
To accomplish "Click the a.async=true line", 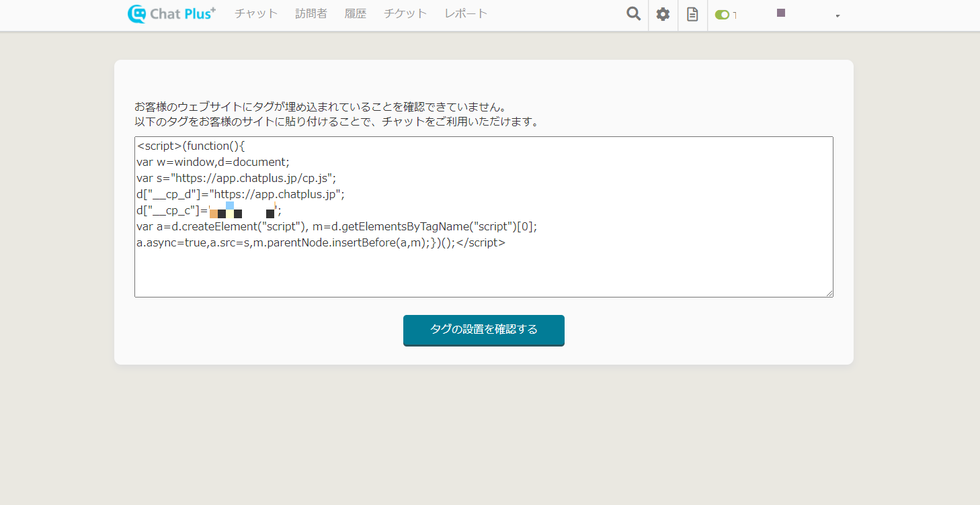I will pyautogui.click(x=321, y=242).
